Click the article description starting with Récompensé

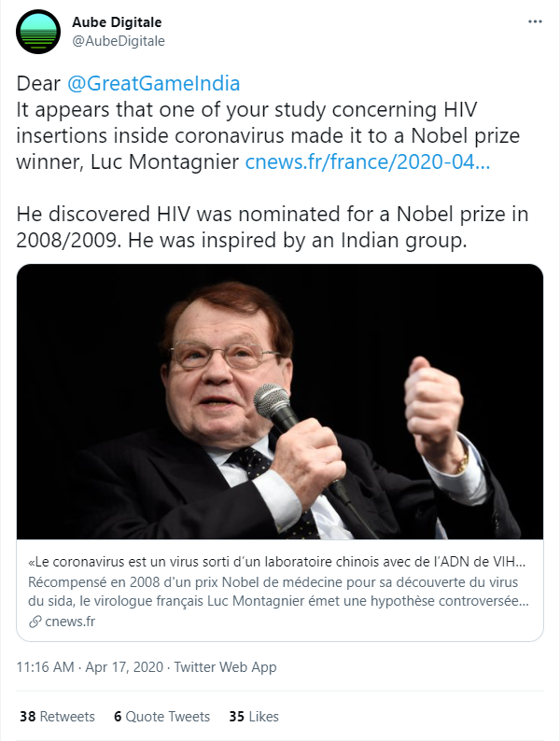(278, 592)
